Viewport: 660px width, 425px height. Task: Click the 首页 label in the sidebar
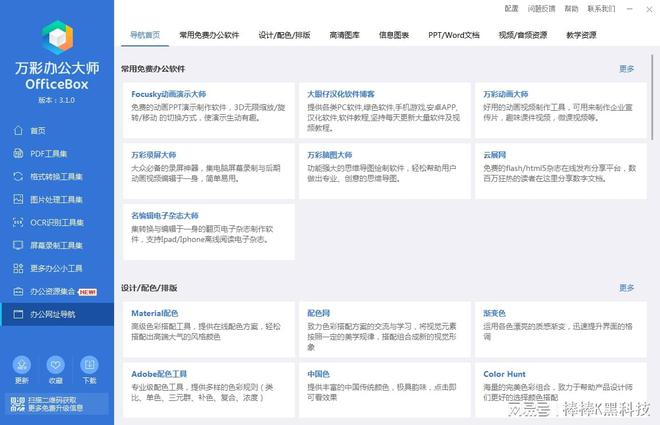(x=38, y=131)
